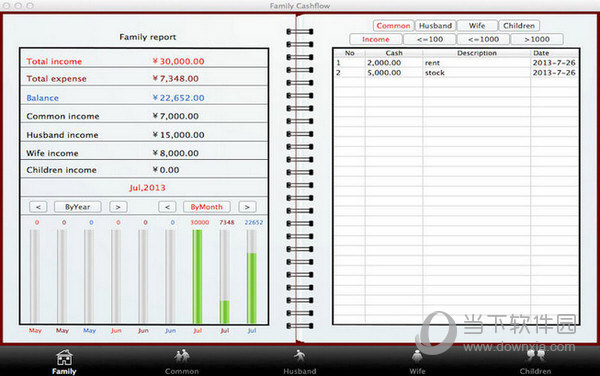Viewport: 600px width, 376px height.
Task: Open the Children icon in bottom bar
Action: click(x=535, y=356)
